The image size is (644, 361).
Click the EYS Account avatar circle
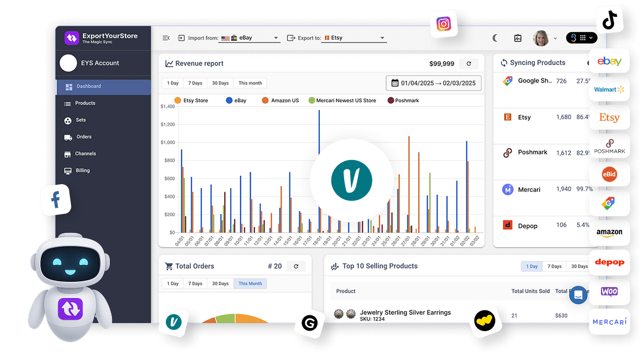point(68,63)
